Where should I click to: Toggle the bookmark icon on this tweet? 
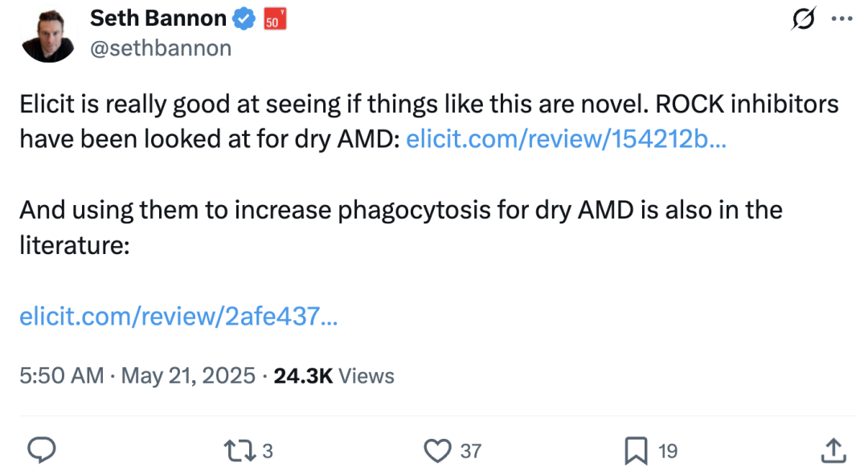pos(636,451)
